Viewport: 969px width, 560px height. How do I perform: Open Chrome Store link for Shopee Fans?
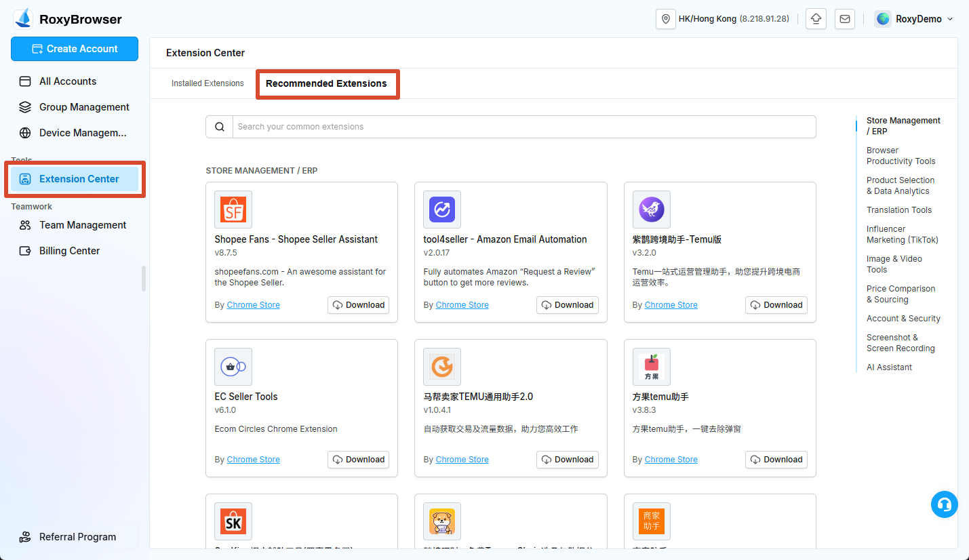click(253, 305)
